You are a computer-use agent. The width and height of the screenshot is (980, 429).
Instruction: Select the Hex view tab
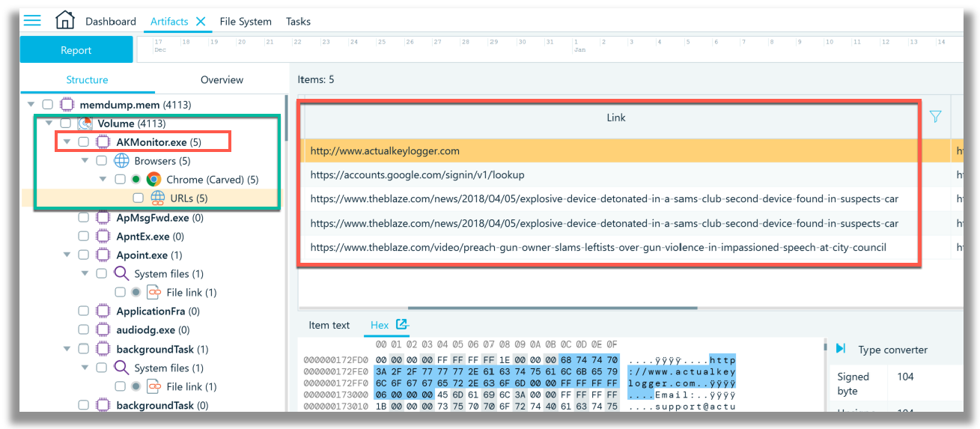point(380,325)
